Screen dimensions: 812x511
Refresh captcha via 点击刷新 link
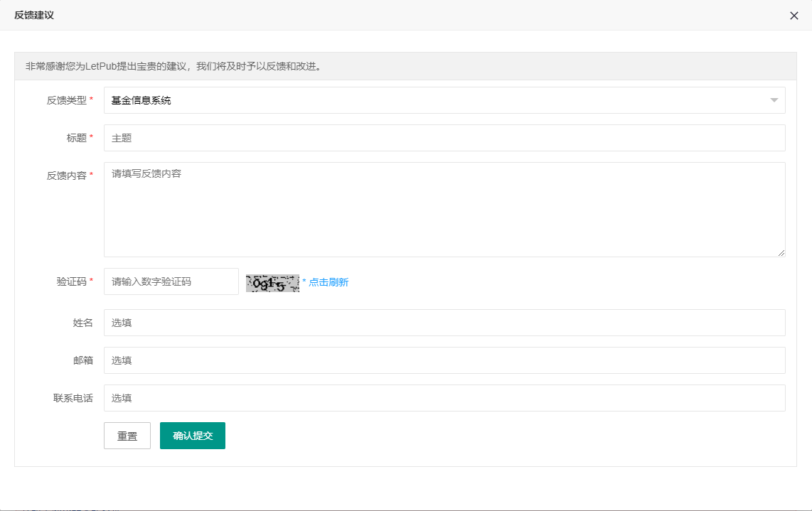click(328, 282)
